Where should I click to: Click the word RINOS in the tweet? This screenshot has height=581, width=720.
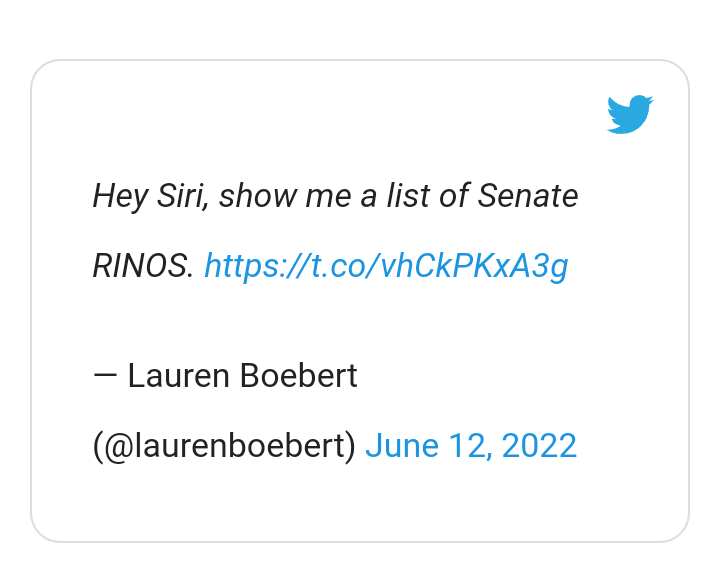(x=139, y=266)
